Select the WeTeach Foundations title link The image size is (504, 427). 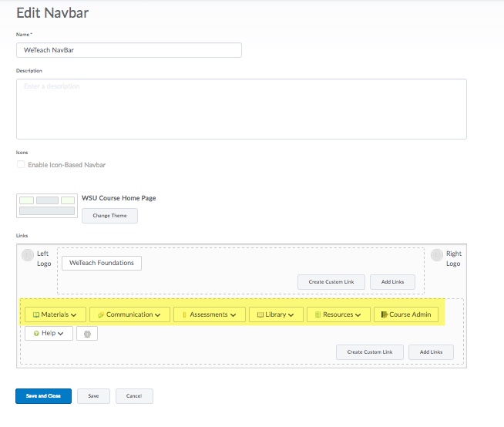coord(102,263)
